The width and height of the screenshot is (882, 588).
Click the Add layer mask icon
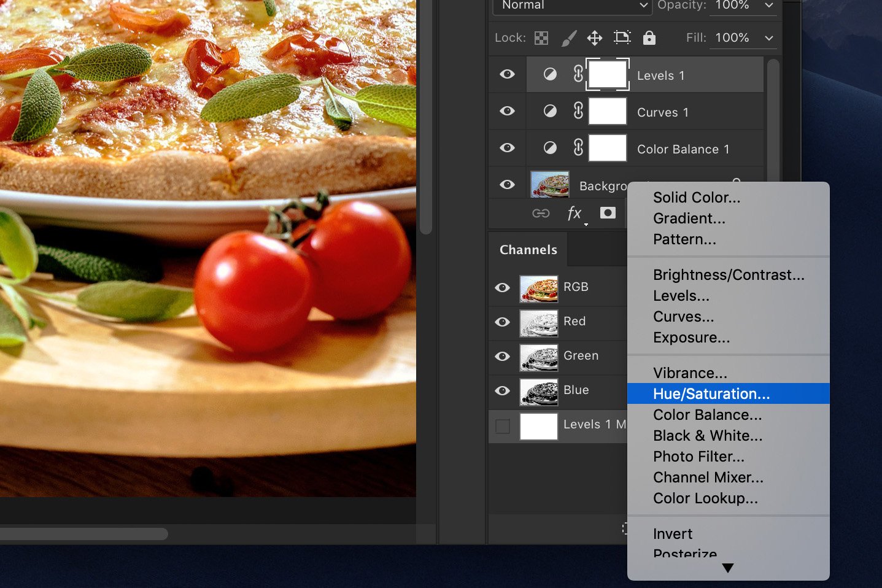click(x=607, y=213)
